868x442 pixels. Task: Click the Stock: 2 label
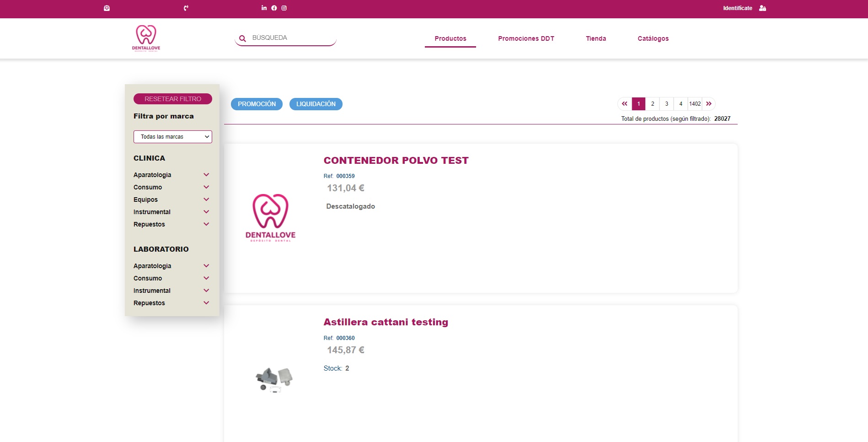pos(336,368)
